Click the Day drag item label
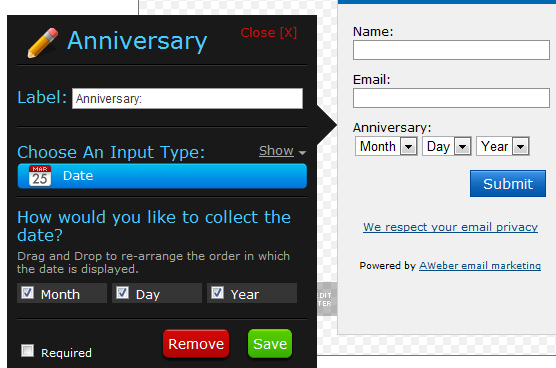 pos(148,294)
